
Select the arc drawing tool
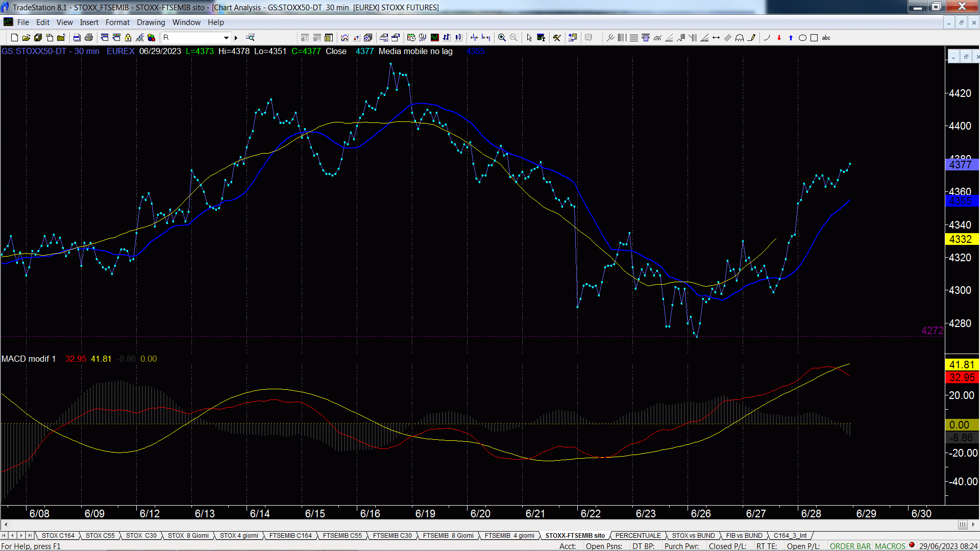tap(767, 38)
